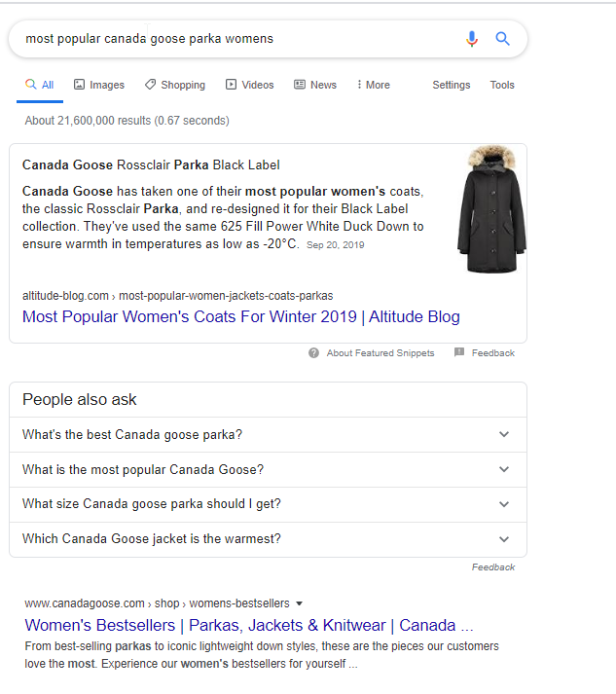Expand "Which Canada Goose jacket is the warmest?"

(x=268, y=539)
